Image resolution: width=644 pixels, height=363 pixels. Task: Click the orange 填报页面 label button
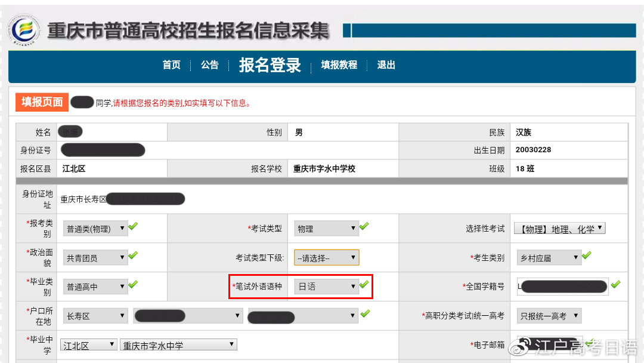tap(41, 101)
